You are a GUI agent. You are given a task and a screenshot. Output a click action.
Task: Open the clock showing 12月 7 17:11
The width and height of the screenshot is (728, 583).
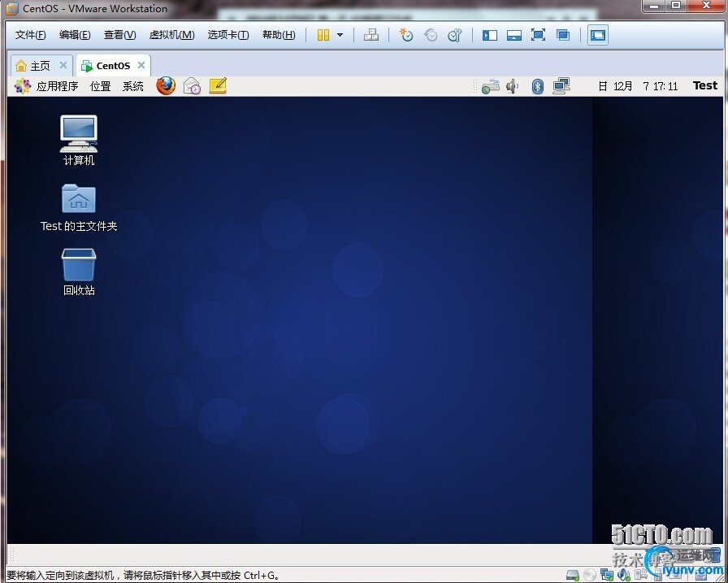(x=638, y=86)
